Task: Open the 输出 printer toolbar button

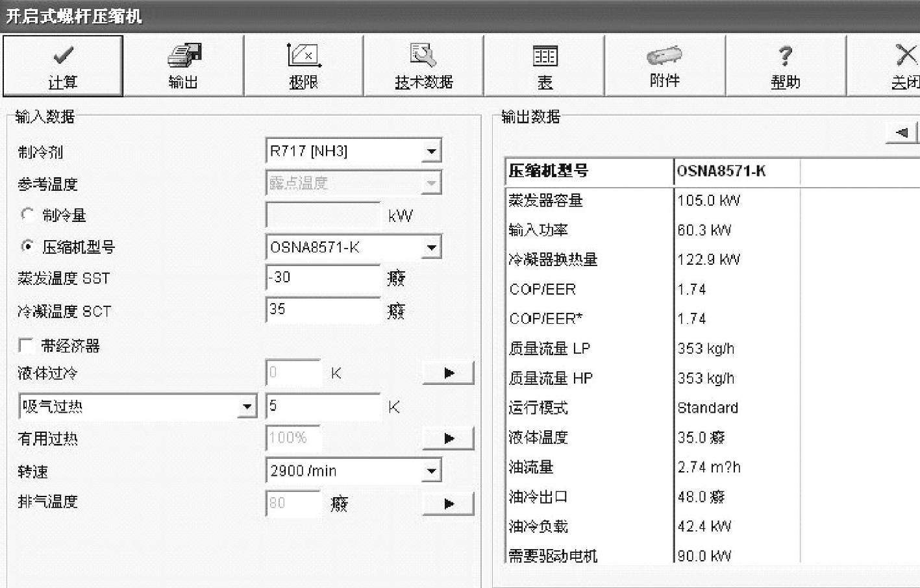Action: coord(183,66)
